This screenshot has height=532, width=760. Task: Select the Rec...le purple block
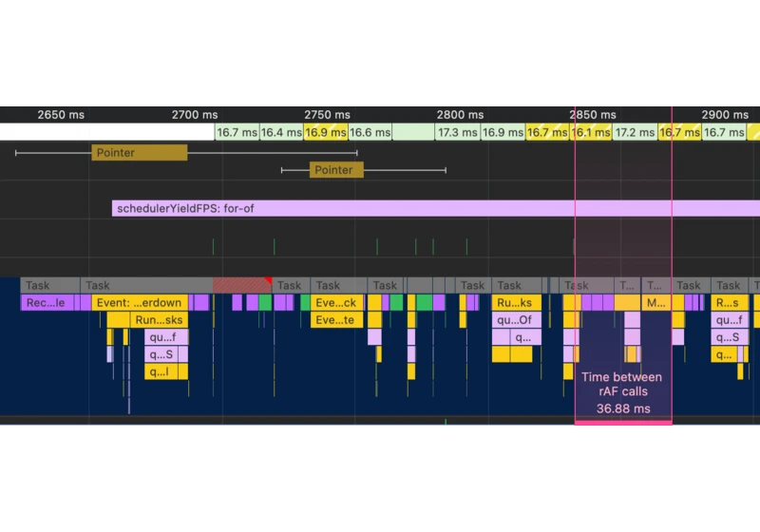(x=47, y=303)
